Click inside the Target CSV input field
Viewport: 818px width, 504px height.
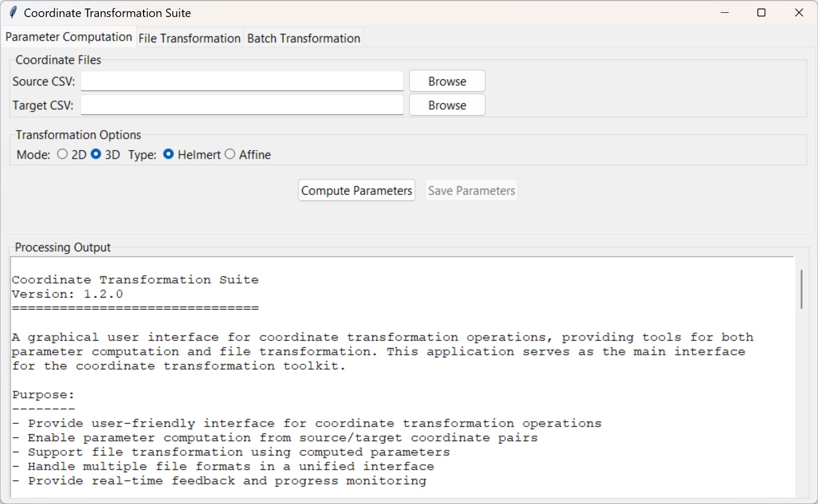pyautogui.click(x=242, y=105)
